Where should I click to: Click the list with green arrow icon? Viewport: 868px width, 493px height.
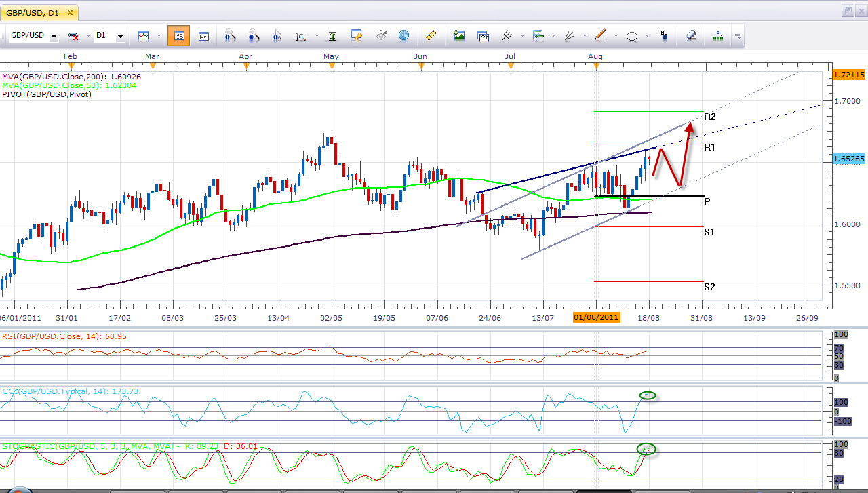539,36
